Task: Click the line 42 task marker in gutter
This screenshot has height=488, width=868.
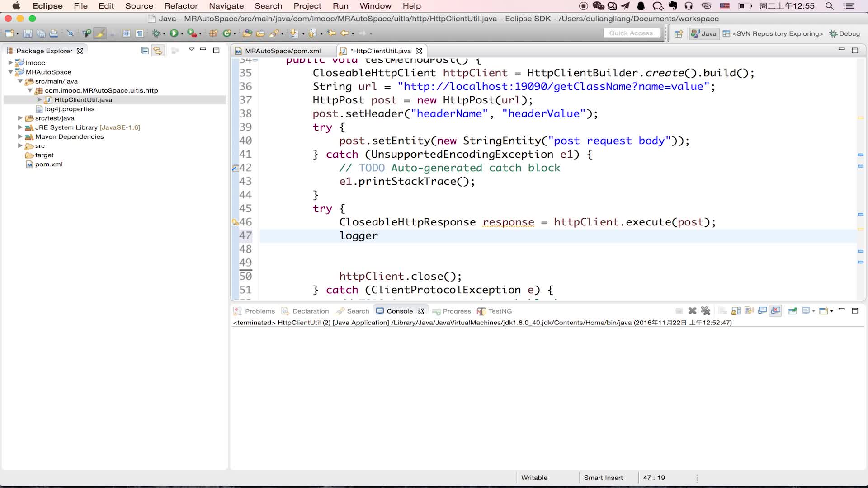Action: point(235,168)
